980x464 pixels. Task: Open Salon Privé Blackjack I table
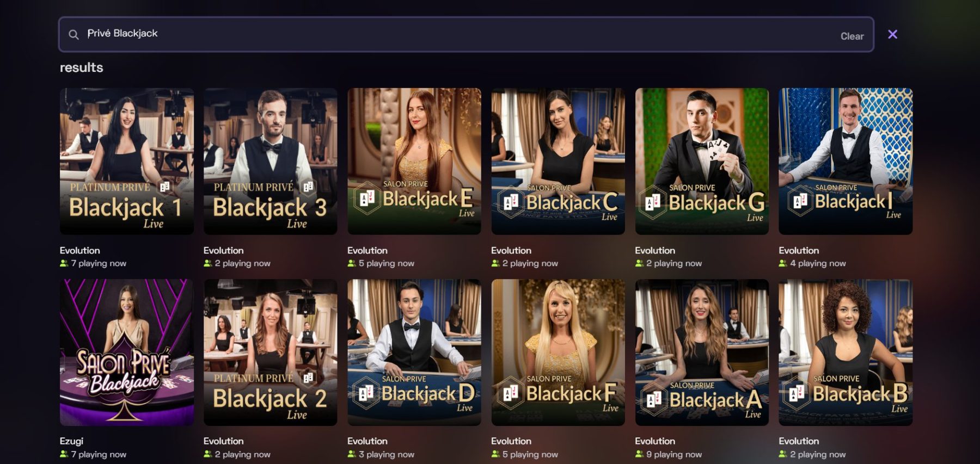coord(846,162)
